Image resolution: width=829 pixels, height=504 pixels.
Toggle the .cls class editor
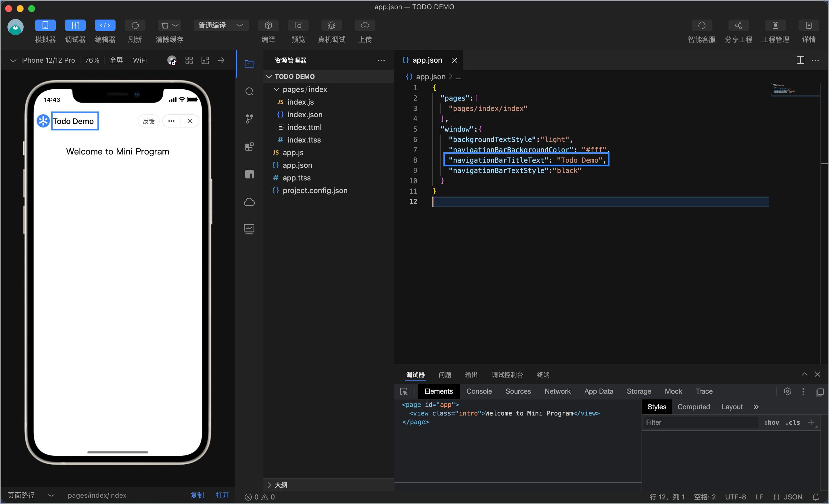pos(793,423)
